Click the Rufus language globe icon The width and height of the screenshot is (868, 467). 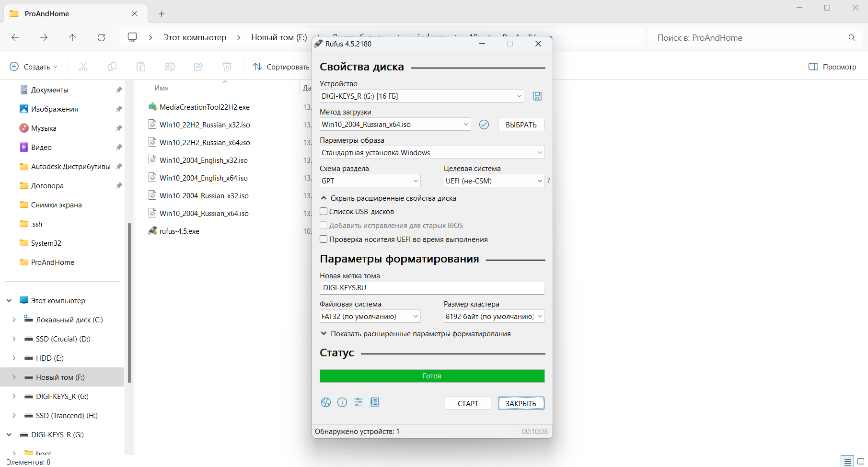point(326,402)
